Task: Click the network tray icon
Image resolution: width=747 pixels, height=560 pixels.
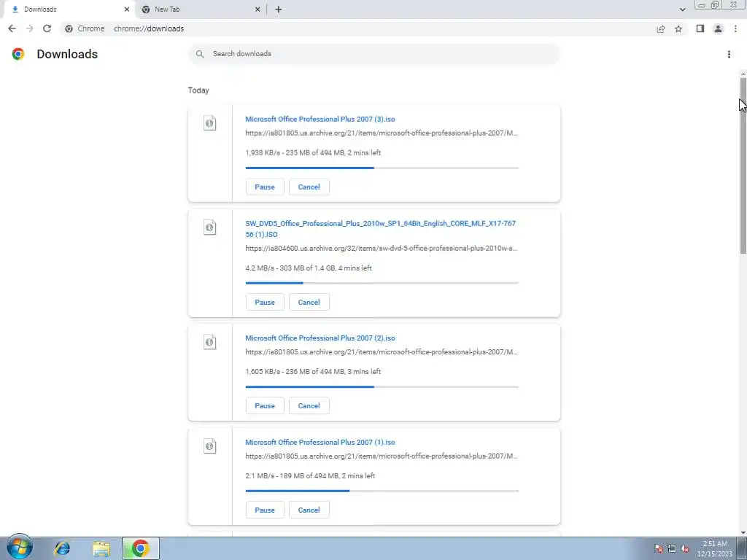Action: 672,548
